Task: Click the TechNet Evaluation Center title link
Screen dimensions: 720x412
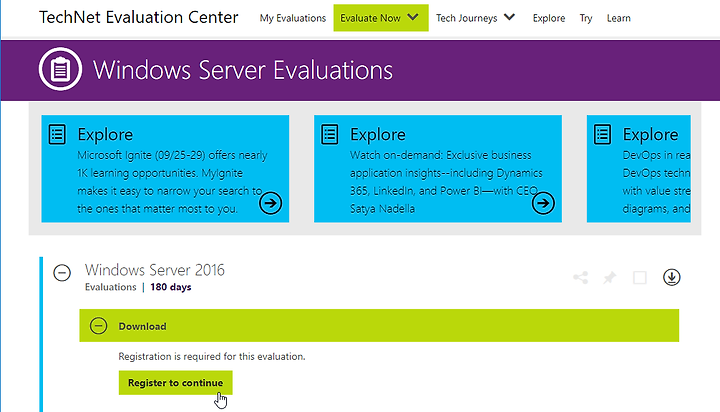Action: tap(139, 17)
